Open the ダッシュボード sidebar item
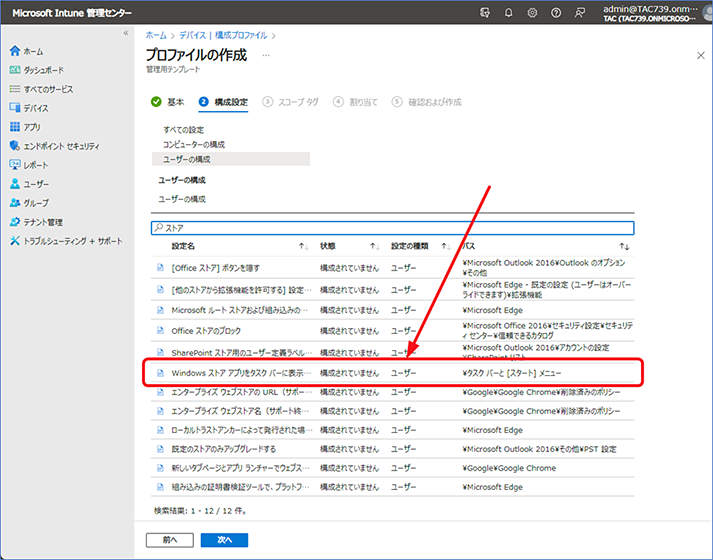713x560 pixels. tap(37, 70)
